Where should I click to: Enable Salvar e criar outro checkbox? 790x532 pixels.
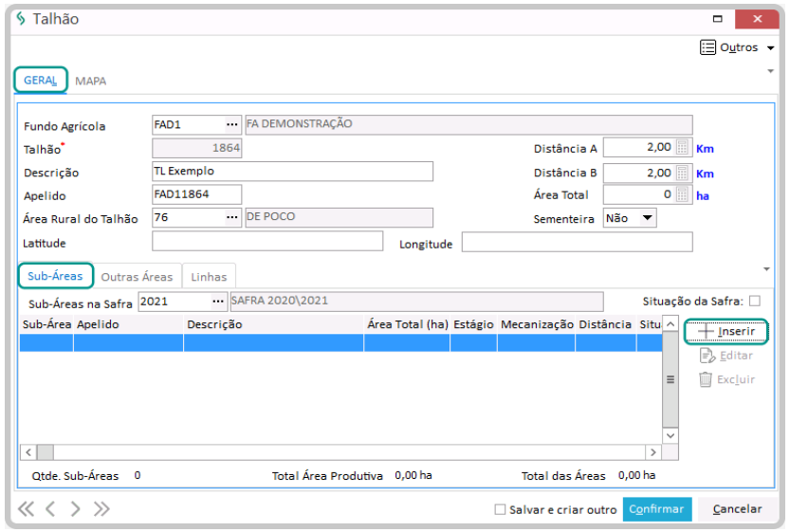pyautogui.click(x=500, y=509)
